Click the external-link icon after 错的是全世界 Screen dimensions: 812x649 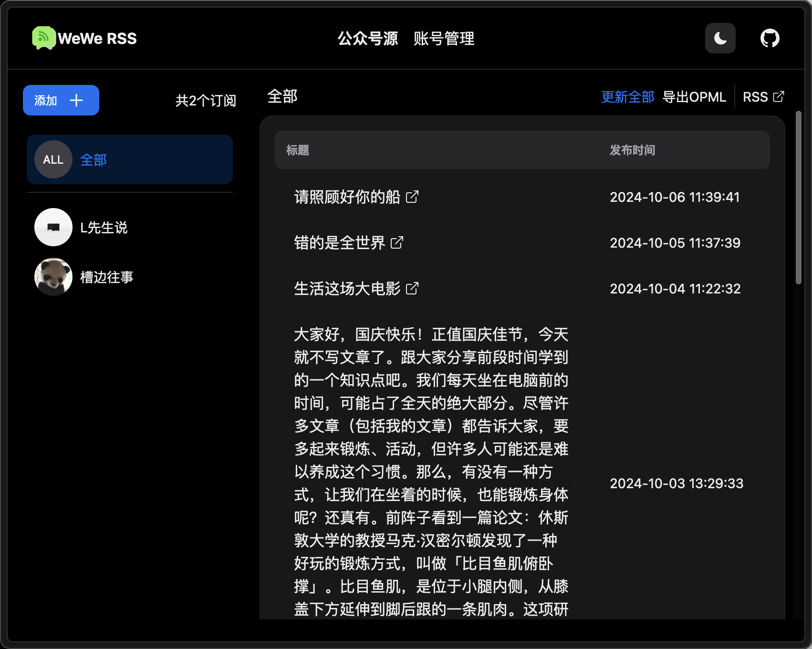click(397, 242)
